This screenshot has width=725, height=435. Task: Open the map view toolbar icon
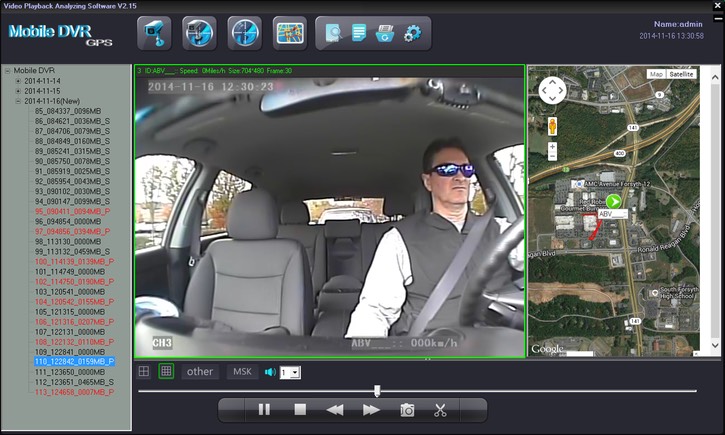(x=289, y=33)
